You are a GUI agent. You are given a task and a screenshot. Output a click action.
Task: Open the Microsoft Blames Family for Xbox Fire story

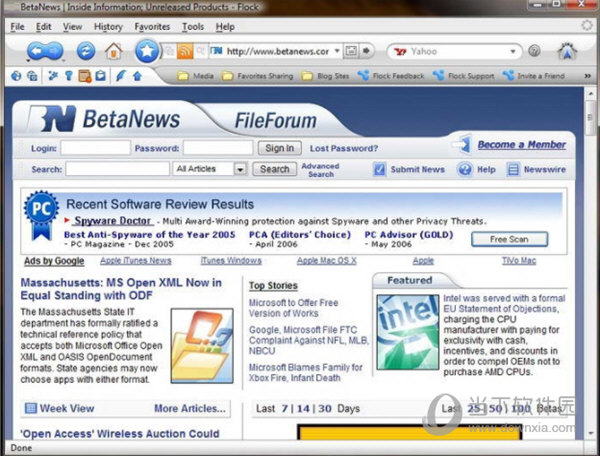pos(305,373)
